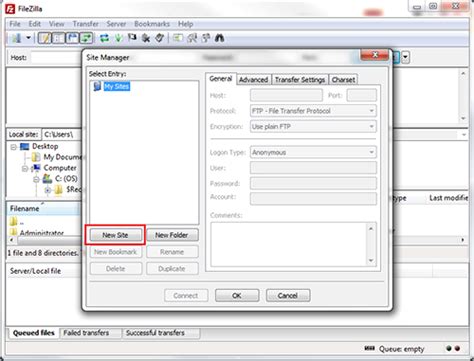Viewport: 474px width, 361px height.
Task: Open the Server menu
Action: tap(116, 24)
